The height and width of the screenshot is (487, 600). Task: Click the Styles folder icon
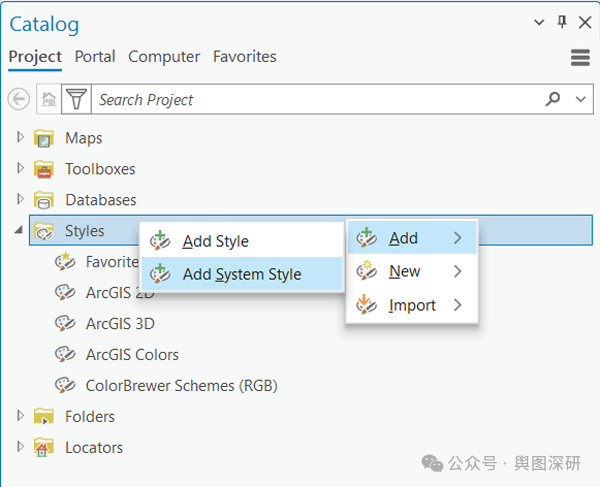(44, 231)
